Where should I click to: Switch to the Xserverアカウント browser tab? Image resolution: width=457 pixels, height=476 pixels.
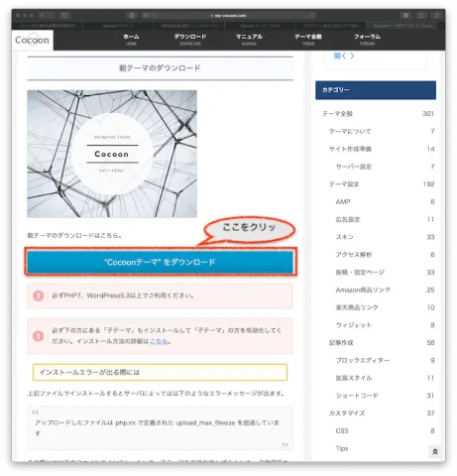point(118,26)
